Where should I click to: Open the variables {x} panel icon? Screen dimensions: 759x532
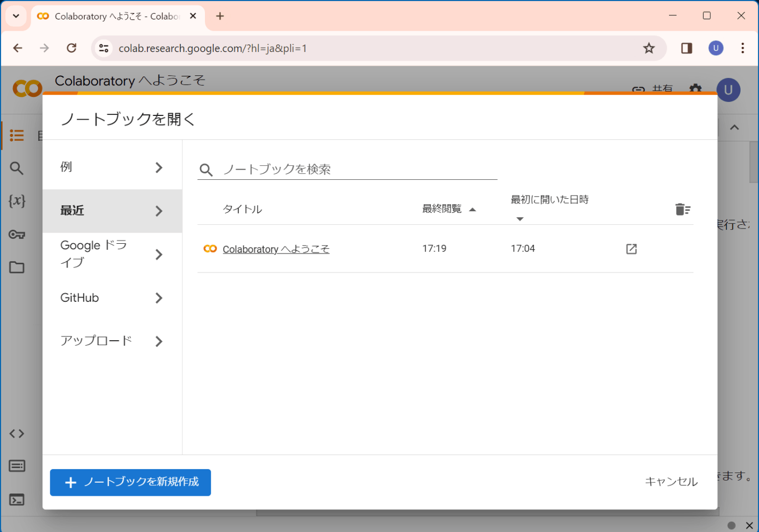coord(17,201)
